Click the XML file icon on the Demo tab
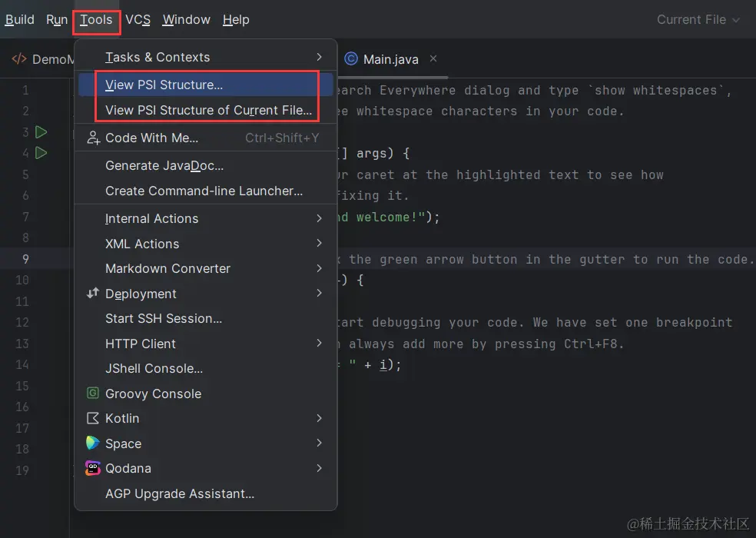The height and width of the screenshot is (538, 756). [x=18, y=59]
